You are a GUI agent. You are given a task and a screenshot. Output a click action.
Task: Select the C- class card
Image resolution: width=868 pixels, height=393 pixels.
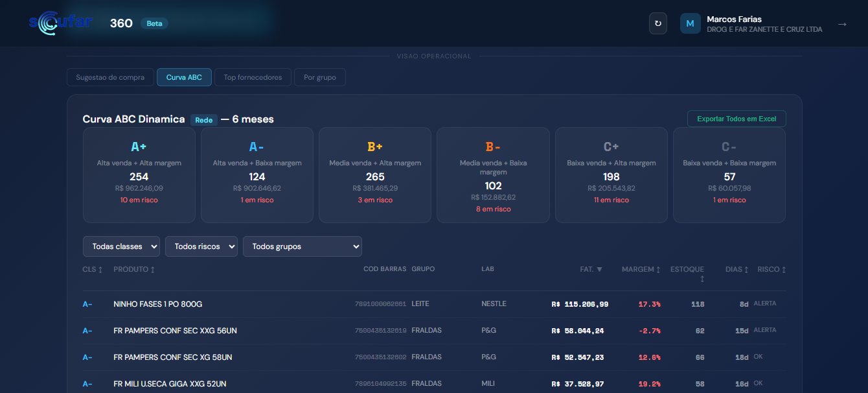coord(729,175)
